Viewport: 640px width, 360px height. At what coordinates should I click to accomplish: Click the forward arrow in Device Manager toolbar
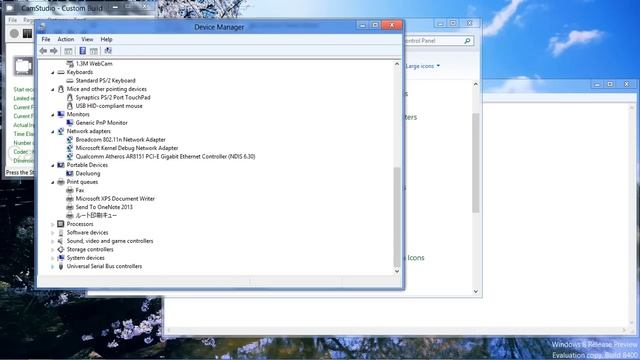53,51
